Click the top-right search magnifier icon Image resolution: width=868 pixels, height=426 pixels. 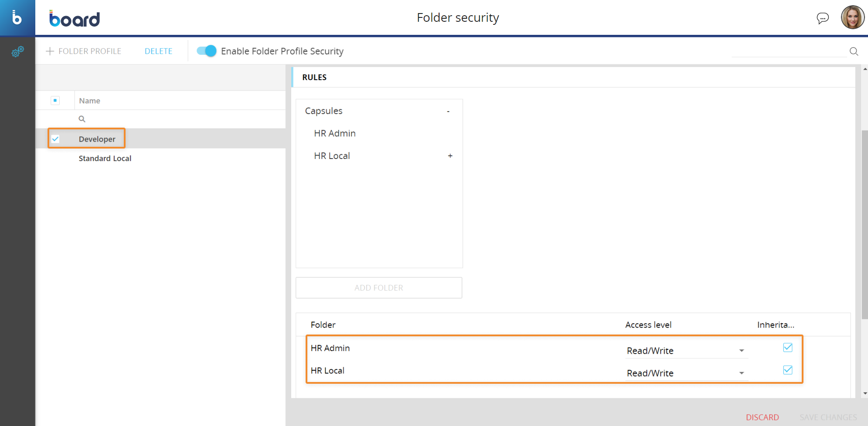point(854,51)
